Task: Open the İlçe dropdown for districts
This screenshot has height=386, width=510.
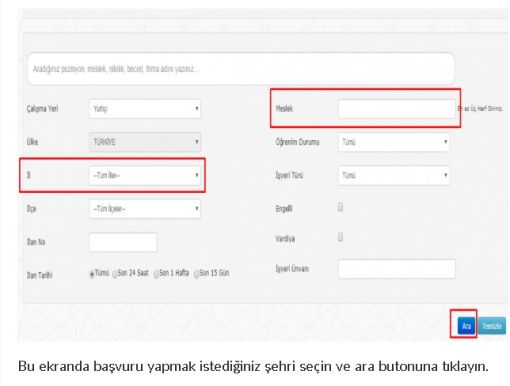Action: point(145,209)
